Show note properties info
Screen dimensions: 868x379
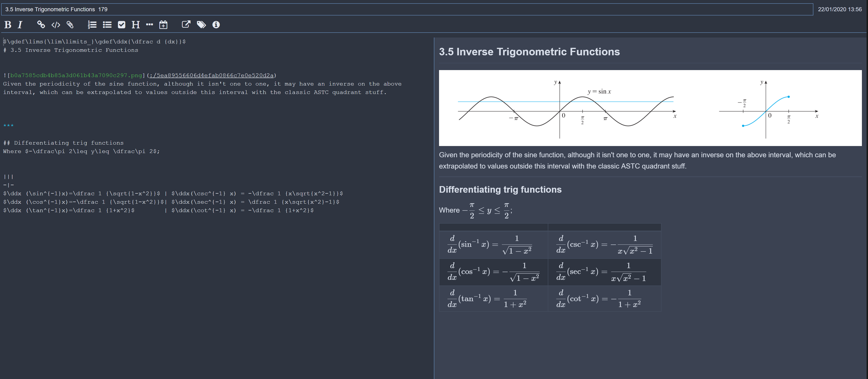pos(216,25)
